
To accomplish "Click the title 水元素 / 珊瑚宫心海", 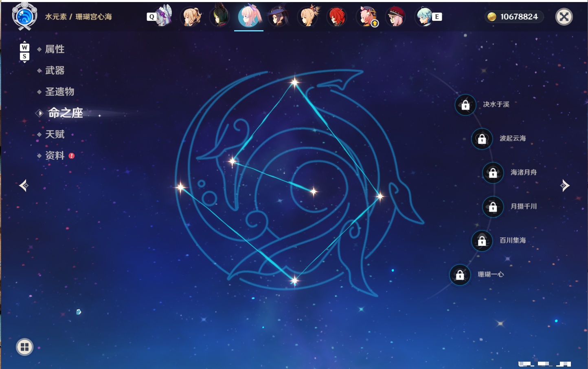I will tap(79, 17).
